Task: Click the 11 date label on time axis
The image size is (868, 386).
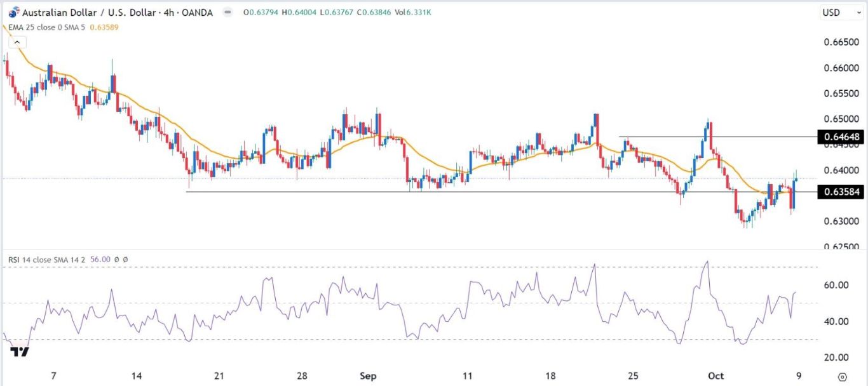Action: point(469,376)
